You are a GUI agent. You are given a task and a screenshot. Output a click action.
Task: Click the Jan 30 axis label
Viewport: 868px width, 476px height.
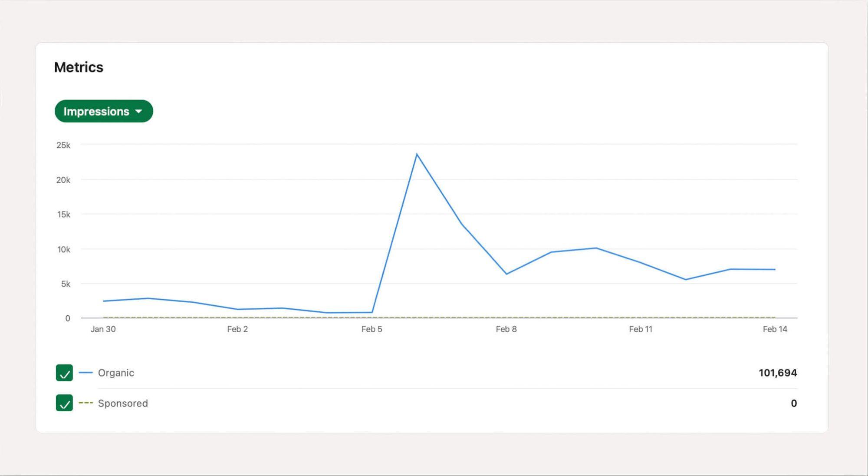pyautogui.click(x=104, y=329)
